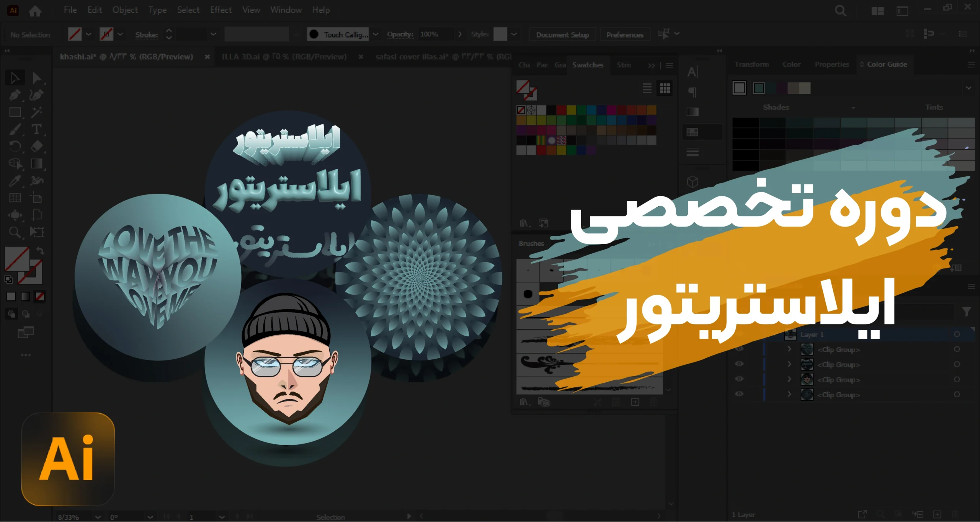Open the Character panel icon in dock
This screenshot has width=980, height=522.
point(693,72)
